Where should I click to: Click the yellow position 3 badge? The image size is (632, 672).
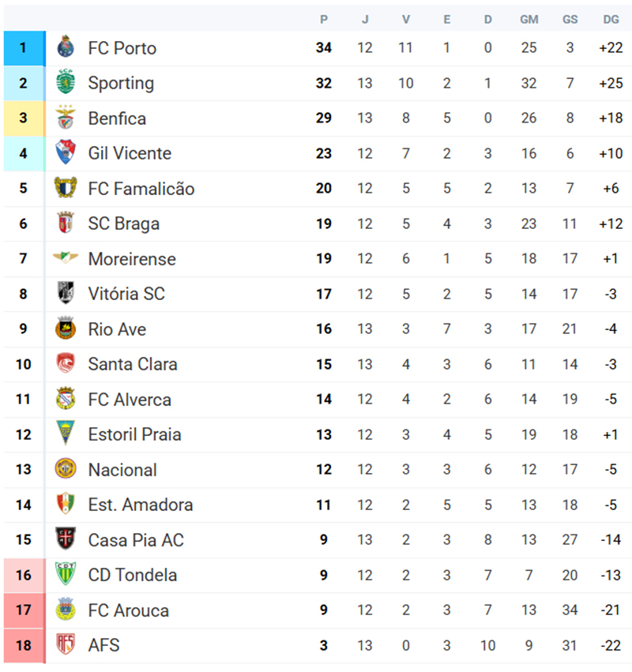coord(24,118)
